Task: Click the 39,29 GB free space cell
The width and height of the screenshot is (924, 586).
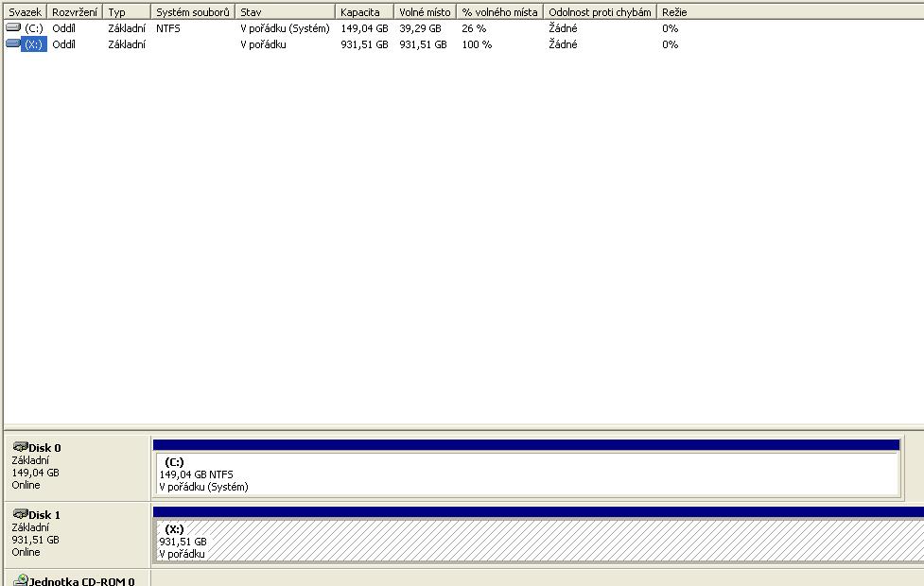Action: pyautogui.click(x=420, y=28)
